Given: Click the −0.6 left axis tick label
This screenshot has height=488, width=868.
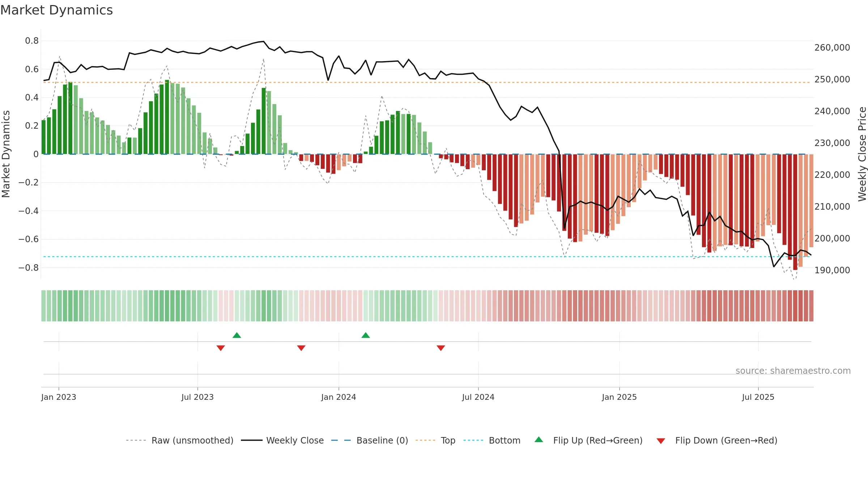Looking at the screenshot, I should tap(29, 239).
